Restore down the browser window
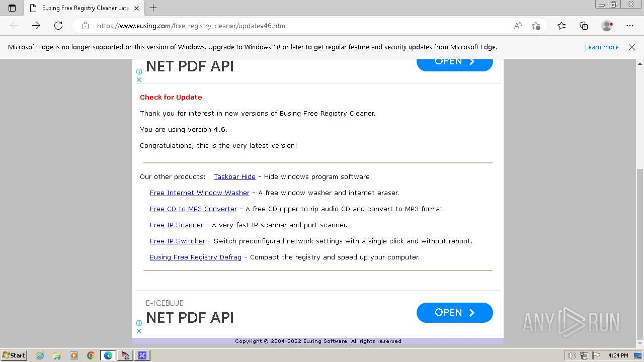This screenshot has height=362, width=644. pyautogui.click(x=614, y=4)
